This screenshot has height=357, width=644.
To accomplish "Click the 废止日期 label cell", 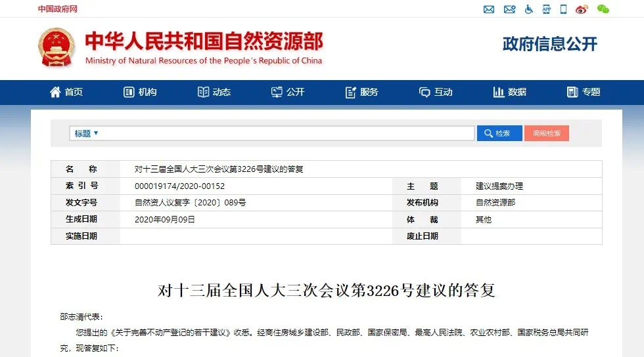I will [x=426, y=236].
